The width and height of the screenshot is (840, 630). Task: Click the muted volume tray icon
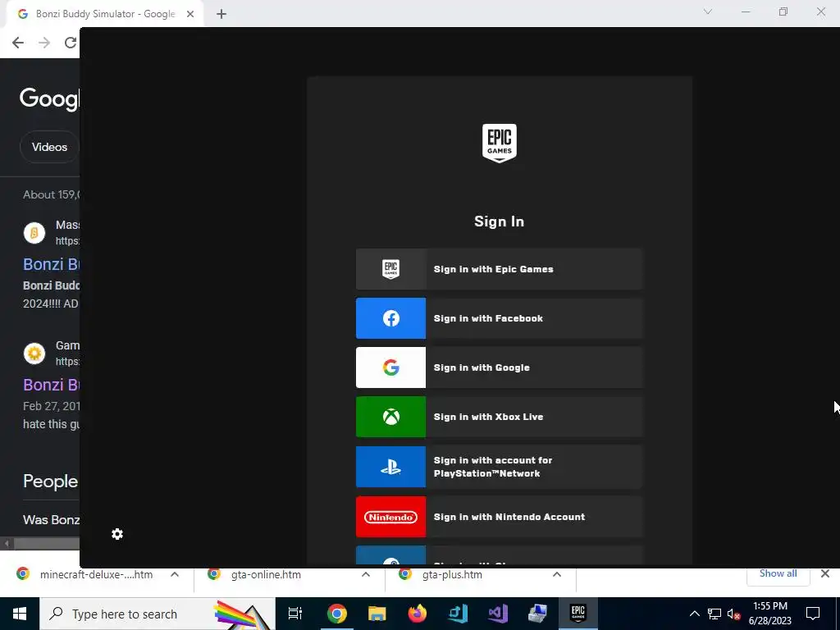(733, 614)
